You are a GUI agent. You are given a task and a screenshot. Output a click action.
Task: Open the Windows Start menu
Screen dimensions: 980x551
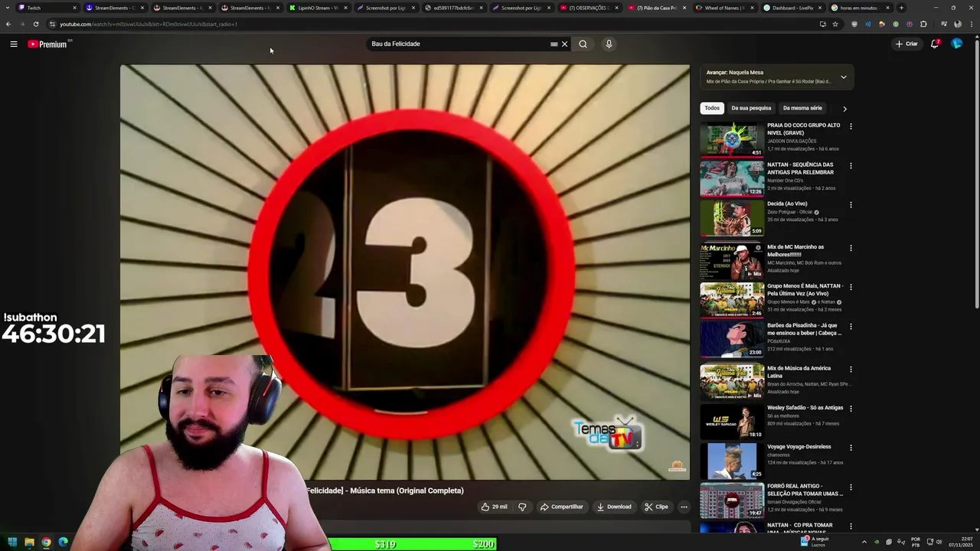coord(12,542)
